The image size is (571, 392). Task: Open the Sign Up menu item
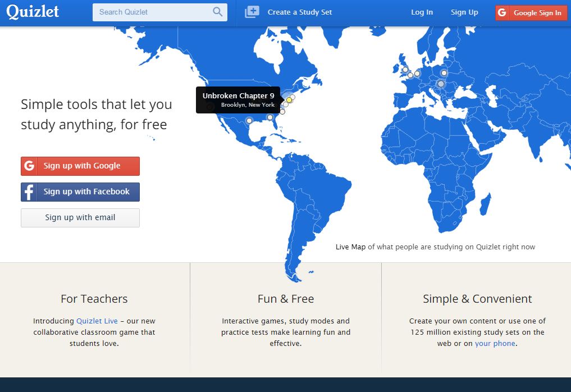[x=464, y=12]
